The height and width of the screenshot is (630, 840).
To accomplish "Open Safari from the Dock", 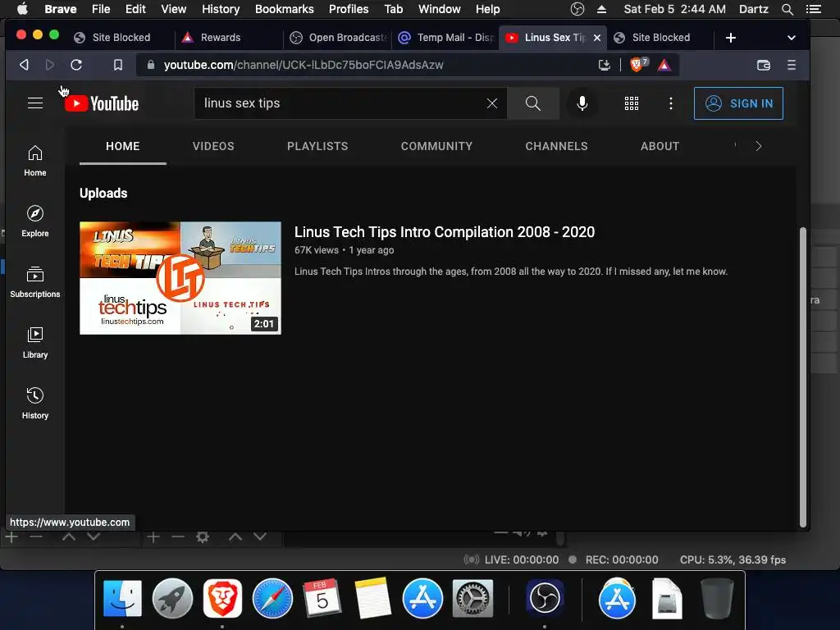I will click(272, 598).
